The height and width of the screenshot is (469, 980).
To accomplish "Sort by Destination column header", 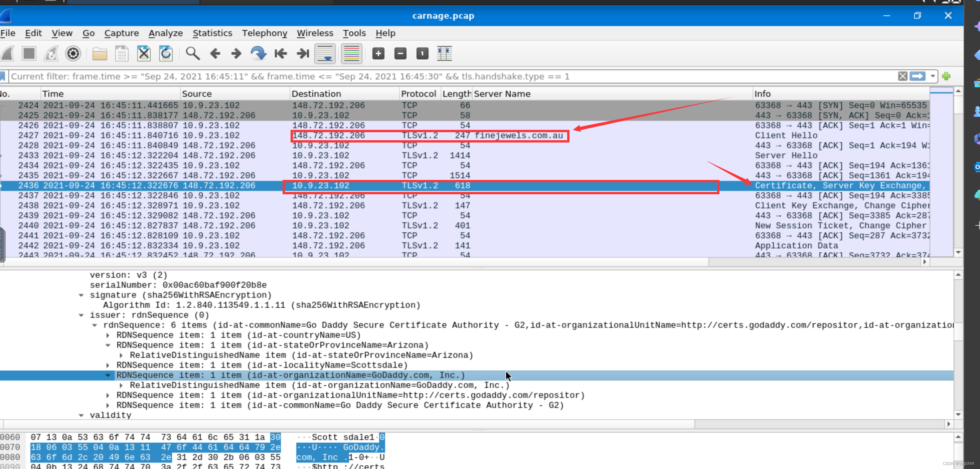I will click(344, 93).
